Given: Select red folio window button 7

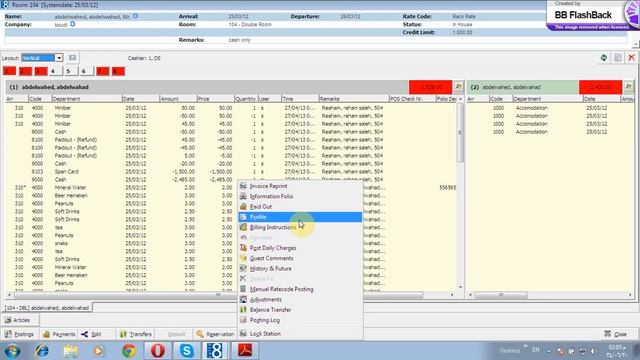Looking at the screenshot, I should click(x=102, y=71).
